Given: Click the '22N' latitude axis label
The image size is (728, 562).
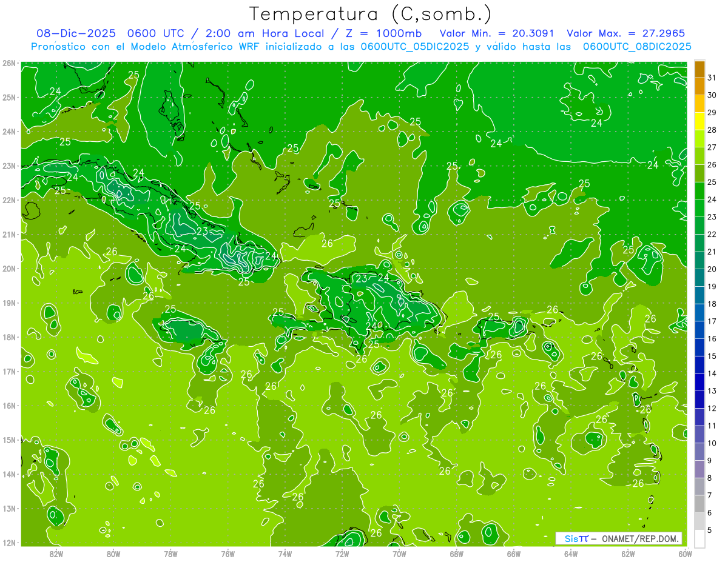Looking at the screenshot, I should tap(8, 200).
